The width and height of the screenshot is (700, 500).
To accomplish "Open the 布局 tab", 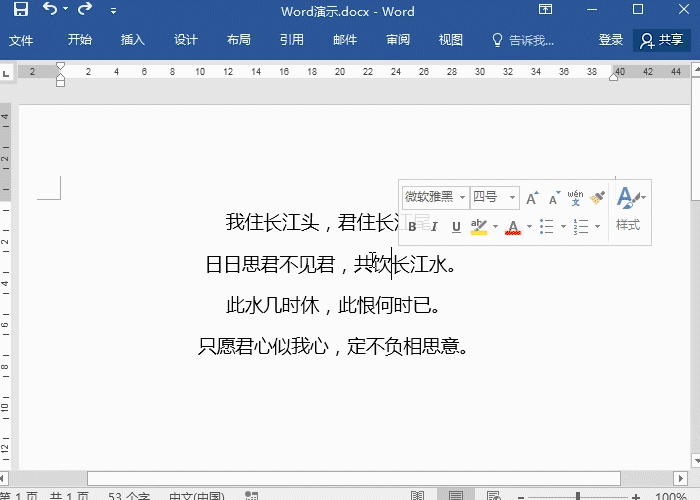I will (x=238, y=40).
